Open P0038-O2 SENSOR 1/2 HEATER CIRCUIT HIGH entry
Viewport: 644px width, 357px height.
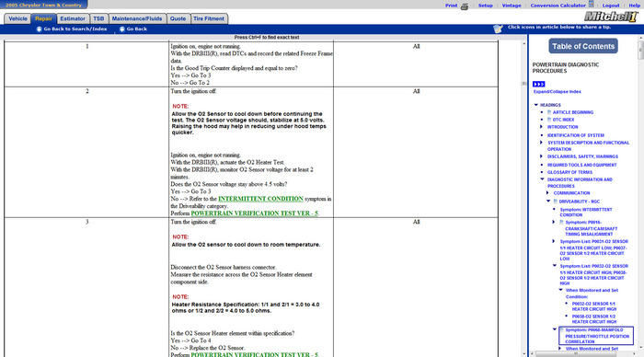pos(594,319)
